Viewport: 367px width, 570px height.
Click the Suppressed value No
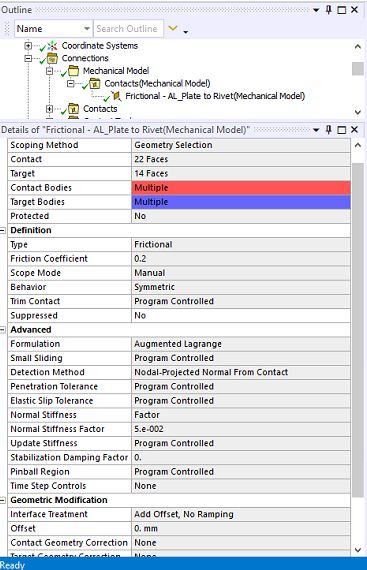(x=241, y=316)
